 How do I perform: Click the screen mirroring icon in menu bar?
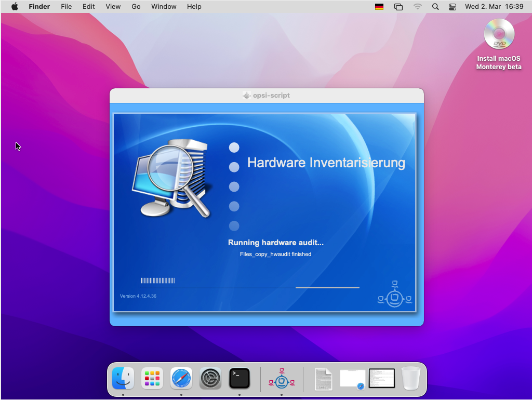point(398,7)
